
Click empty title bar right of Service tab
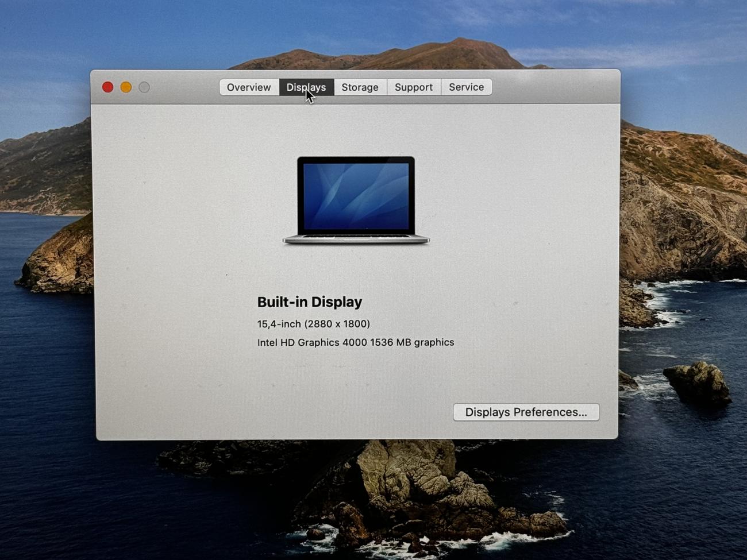(552, 87)
